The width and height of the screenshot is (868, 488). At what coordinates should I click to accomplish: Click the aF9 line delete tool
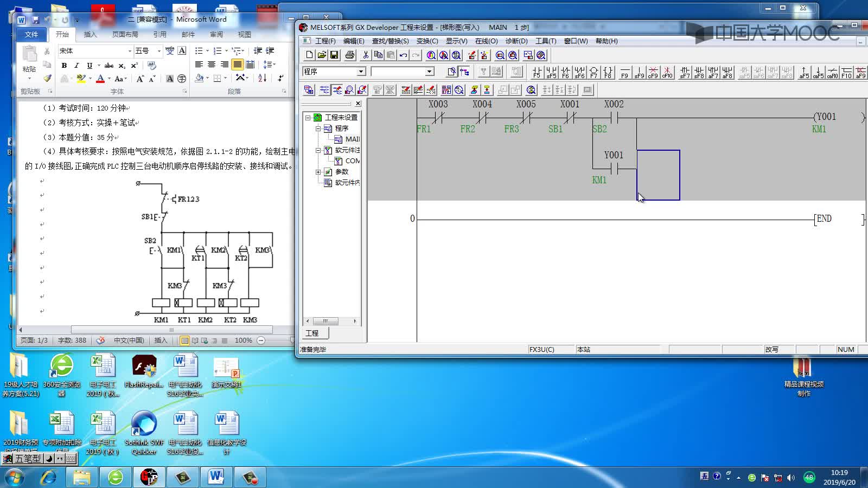[860, 72]
